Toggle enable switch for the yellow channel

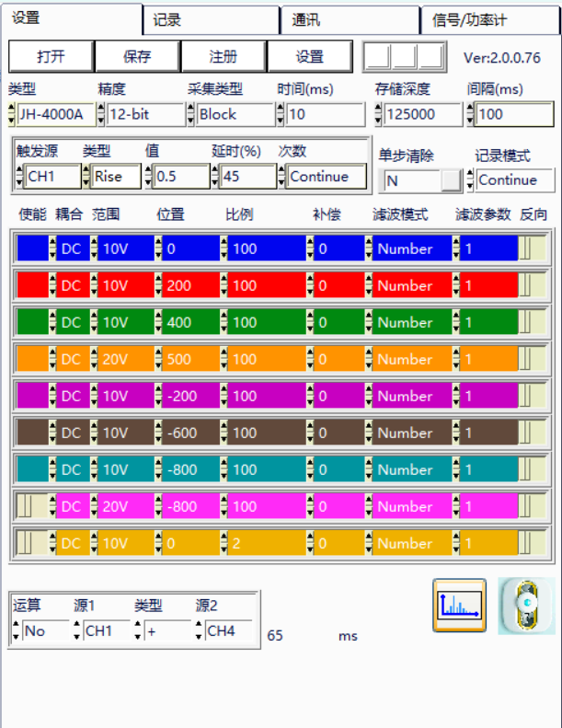(30, 543)
